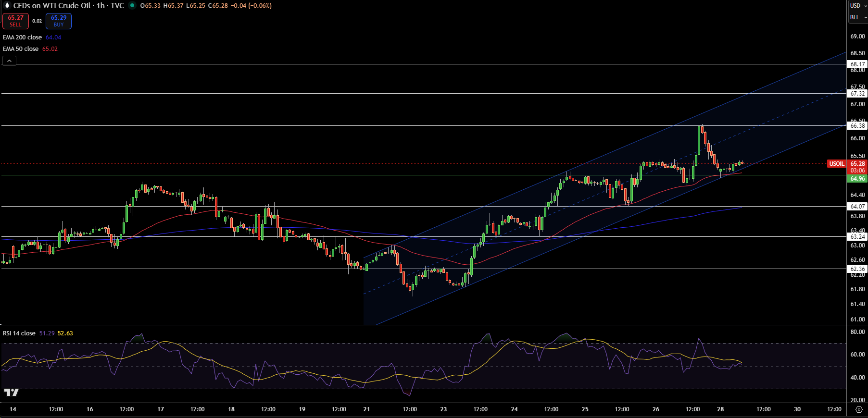The image size is (868, 418).
Task: Click the 67.32 horizontal line price tag
Action: tap(857, 94)
